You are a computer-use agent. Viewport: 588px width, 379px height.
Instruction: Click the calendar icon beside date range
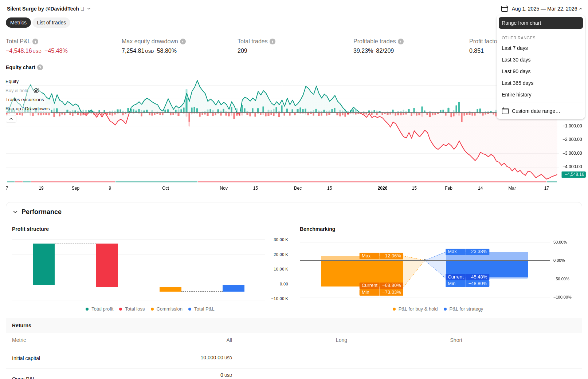[x=505, y=8]
